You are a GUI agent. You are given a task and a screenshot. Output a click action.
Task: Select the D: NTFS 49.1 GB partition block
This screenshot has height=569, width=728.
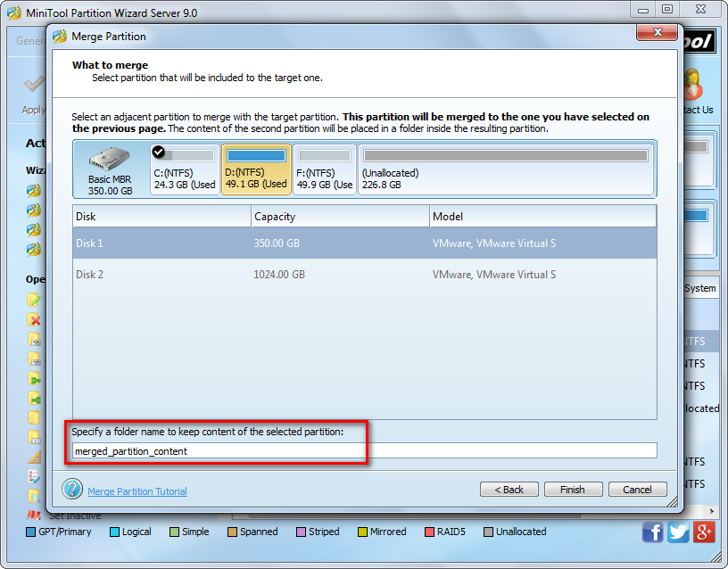(x=256, y=169)
